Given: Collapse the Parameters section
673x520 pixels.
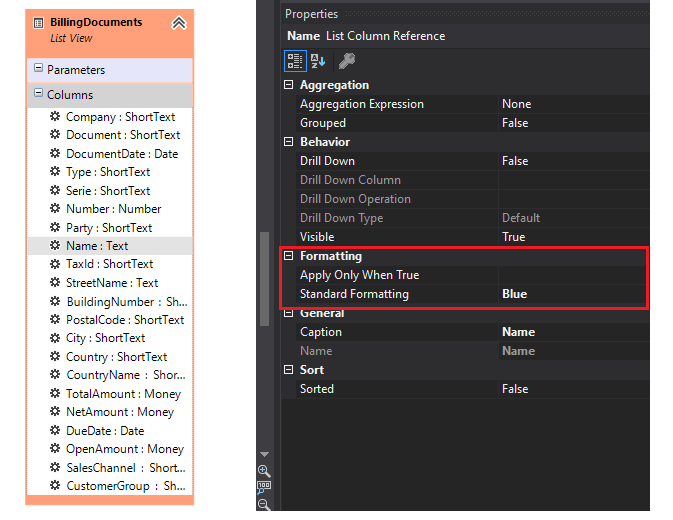Looking at the screenshot, I should [x=39, y=68].
